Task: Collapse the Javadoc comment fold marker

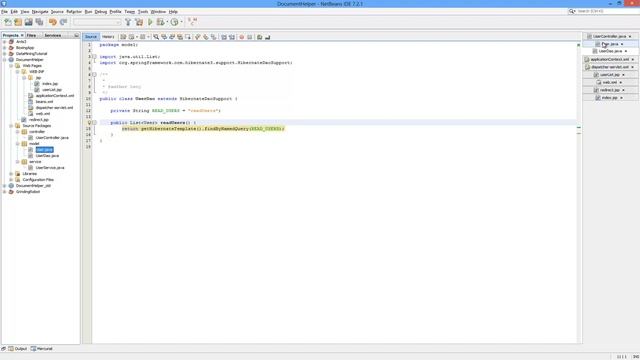Action: pyautogui.click(x=94, y=75)
